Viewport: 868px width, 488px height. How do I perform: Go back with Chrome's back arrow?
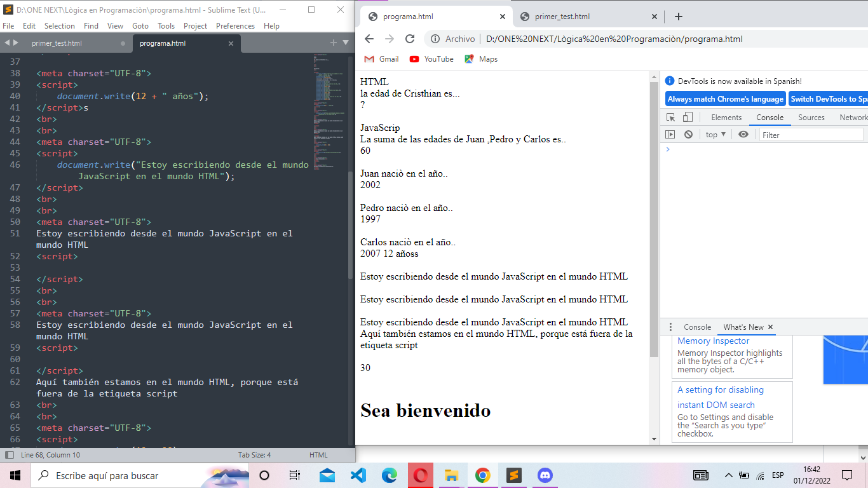[x=369, y=39]
